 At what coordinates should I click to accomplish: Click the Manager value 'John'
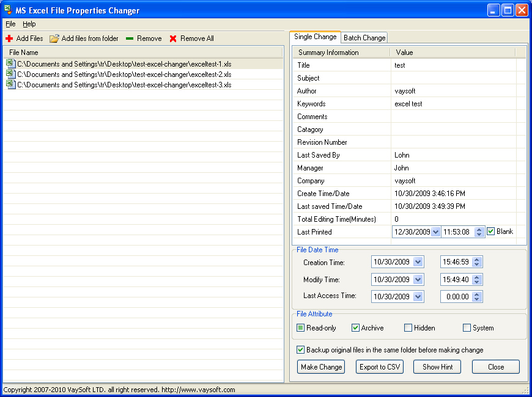click(x=401, y=168)
